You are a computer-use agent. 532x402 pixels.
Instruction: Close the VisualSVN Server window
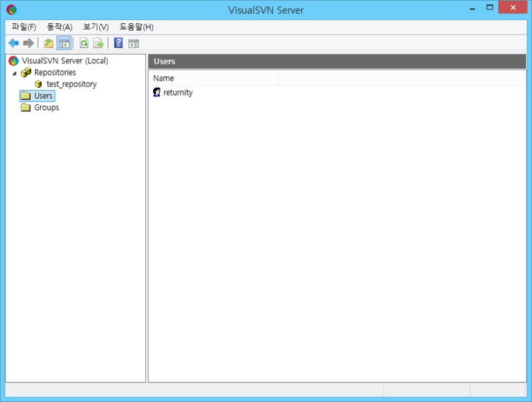513,7
